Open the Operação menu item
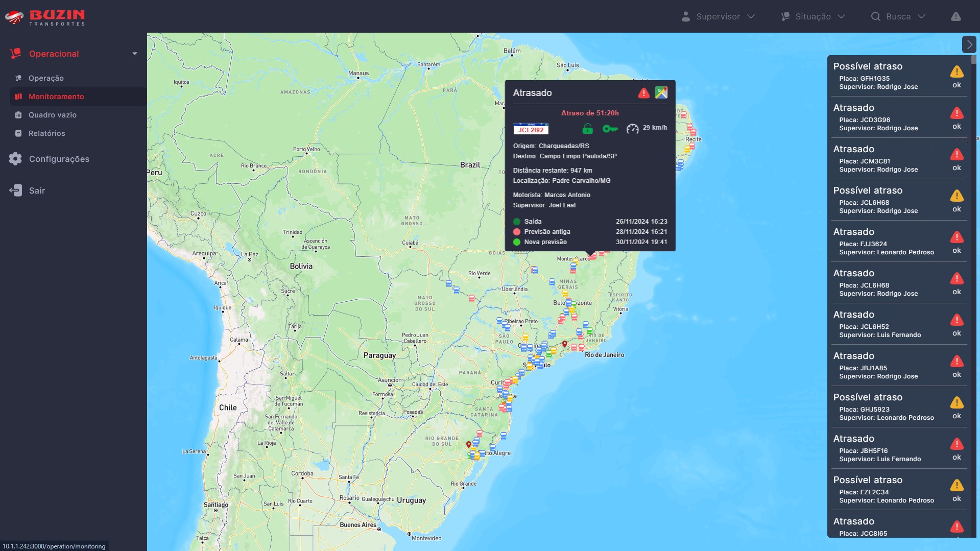The height and width of the screenshot is (551, 980). [x=46, y=78]
